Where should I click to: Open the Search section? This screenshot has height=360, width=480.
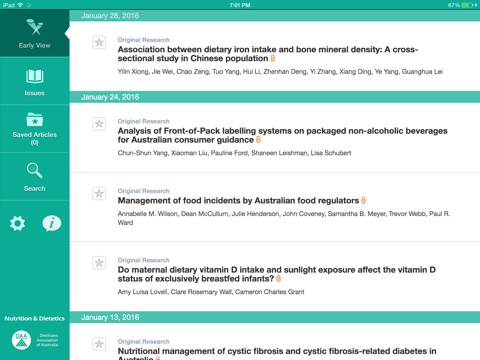click(35, 177)
